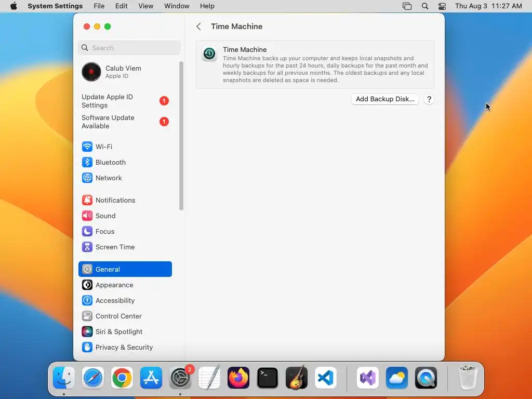Image resolution: width=532 pixels, height=399 pixels.
Task: Open Visual Studio Code from Dock
Action: click(x=326, y=378)
